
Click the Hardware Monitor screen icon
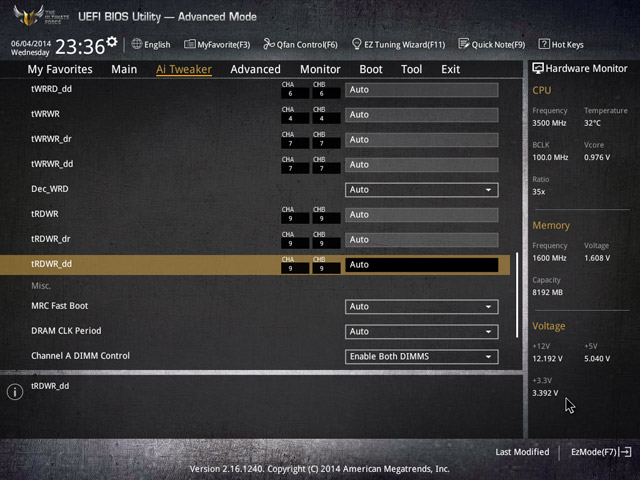(x=538, y=68)
